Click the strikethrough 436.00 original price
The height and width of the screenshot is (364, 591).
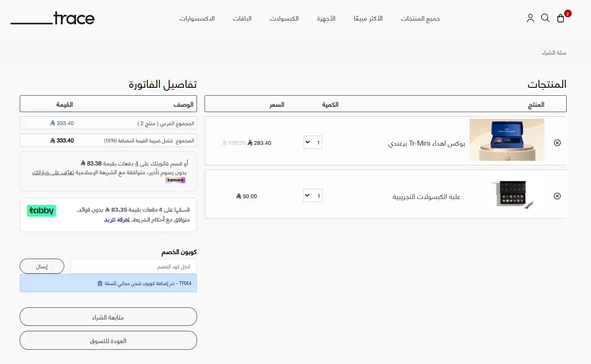click(x=234, y=143)
